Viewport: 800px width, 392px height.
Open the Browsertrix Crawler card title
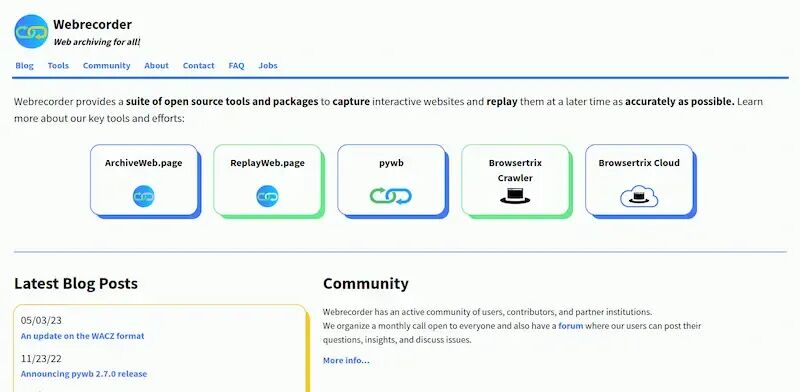[x=515, y=170]
